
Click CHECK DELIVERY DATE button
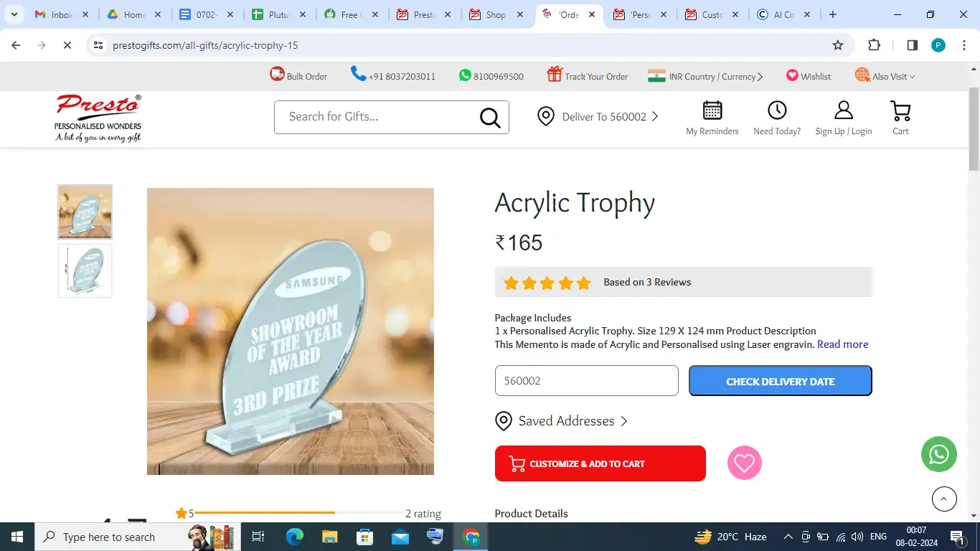pos(781,381)
